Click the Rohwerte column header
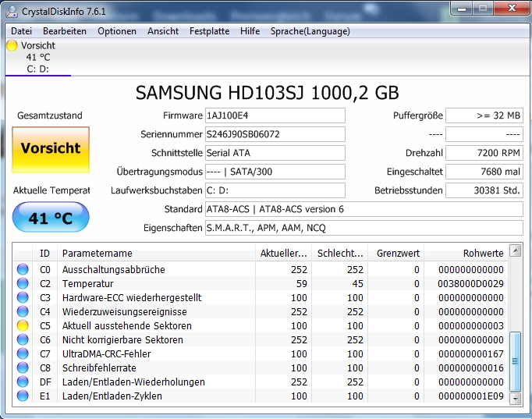 466,253
